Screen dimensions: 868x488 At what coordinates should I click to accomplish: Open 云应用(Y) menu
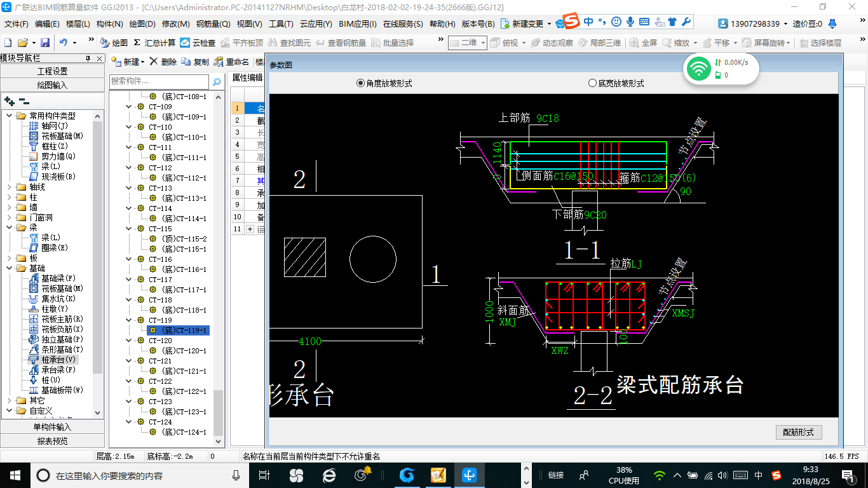tap(316, 24)
